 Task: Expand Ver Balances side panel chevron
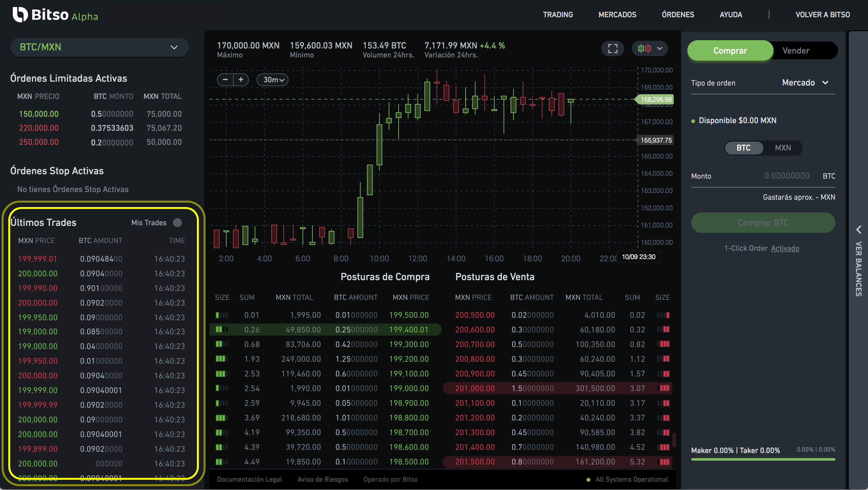(x=858, y=230)
